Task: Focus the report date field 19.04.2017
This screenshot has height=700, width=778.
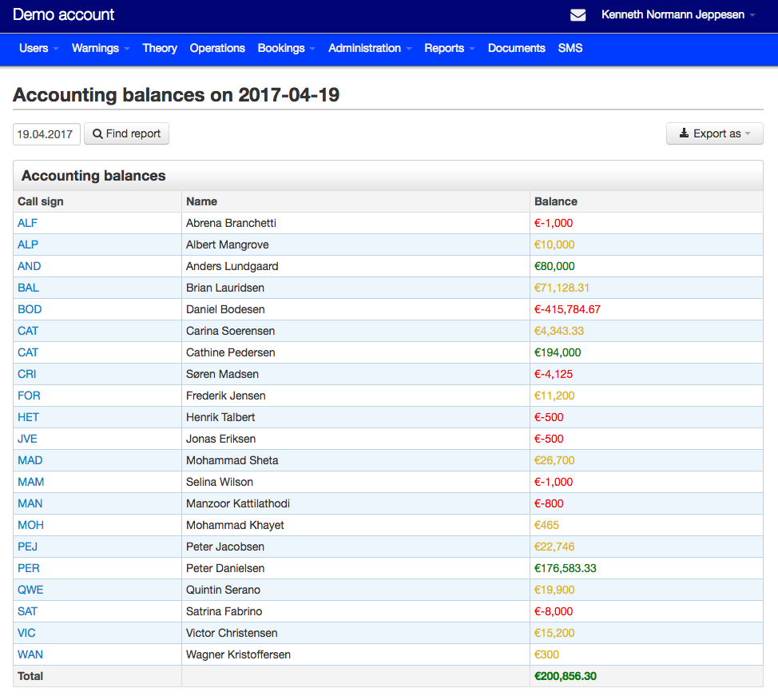Action: (46, 134)
